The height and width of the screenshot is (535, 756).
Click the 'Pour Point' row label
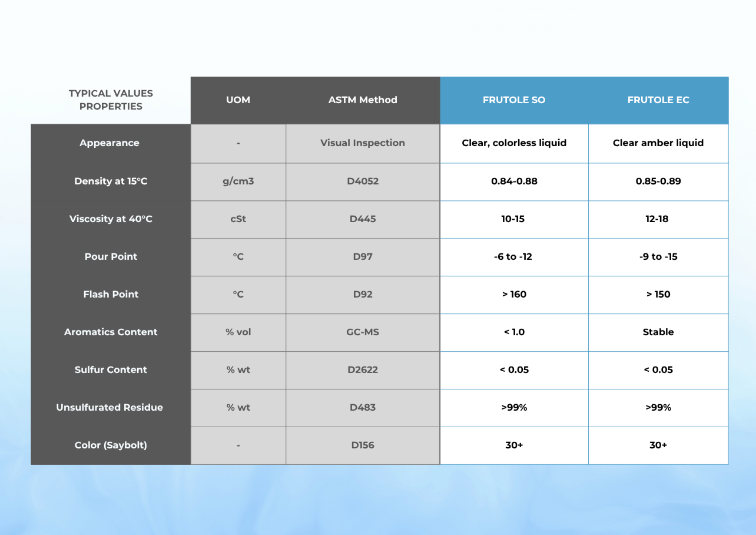[x=111, y=257]
